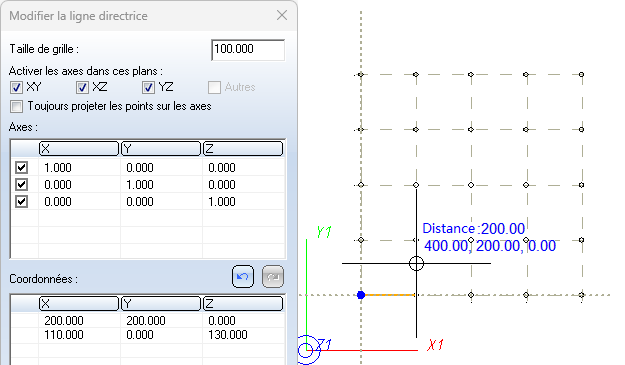The height and width of the screenshot is (365, 625).
Task: Toggle the checkbox for axis 0.000, 0.000, 1.000
Action: pos(21,202)
